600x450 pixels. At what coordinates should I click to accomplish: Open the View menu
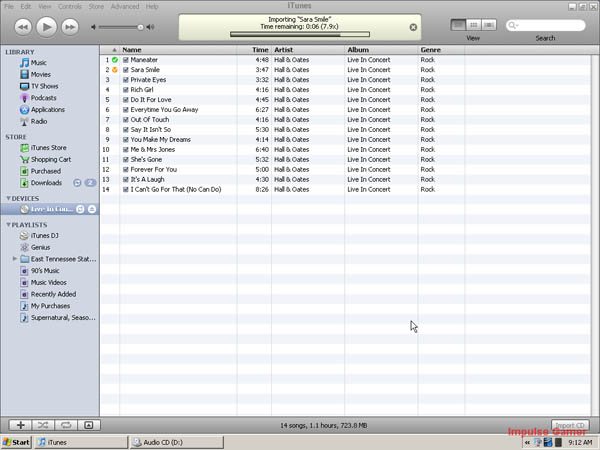tap(44, 7)
